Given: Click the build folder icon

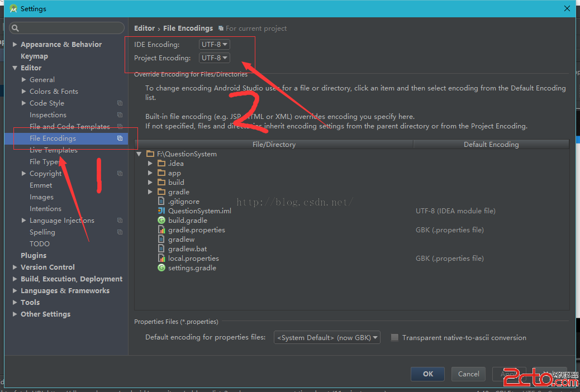Looking at the screenshot, I should [161, 182].
